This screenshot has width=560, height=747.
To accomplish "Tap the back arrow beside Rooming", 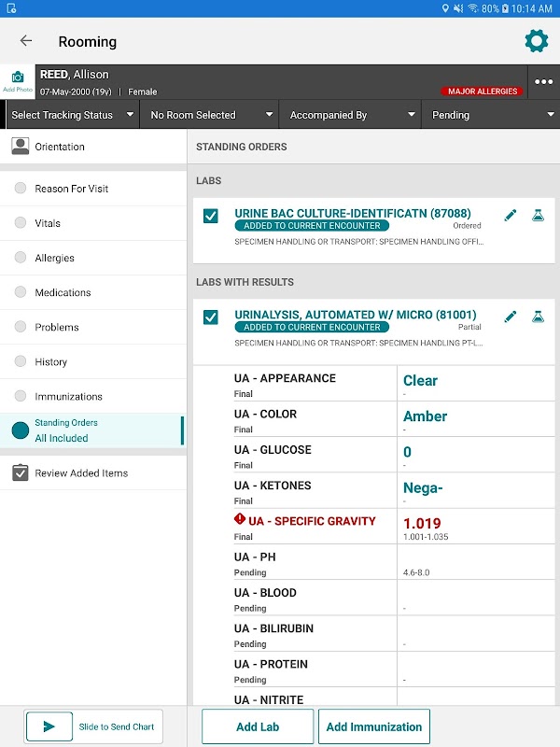I will [26, 41].
